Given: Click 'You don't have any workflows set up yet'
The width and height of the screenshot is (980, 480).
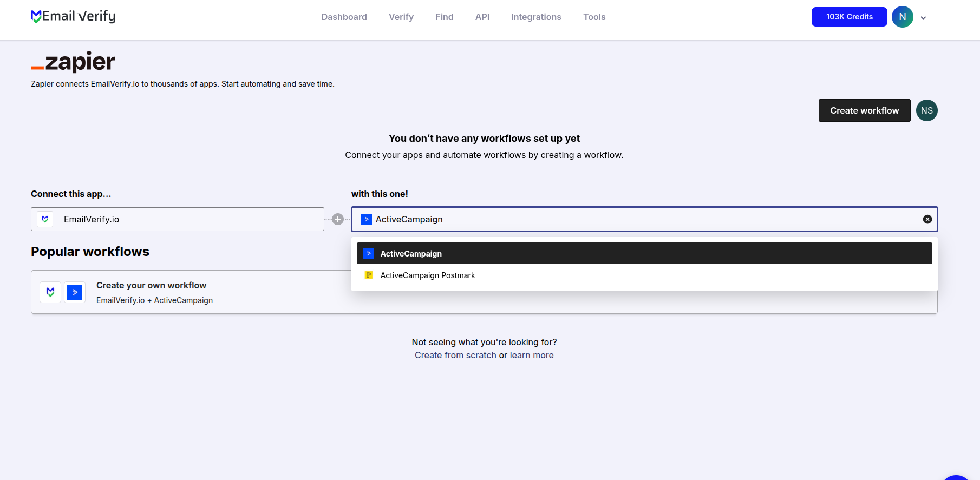Looking at the screenshot, I should coord(484,139).
